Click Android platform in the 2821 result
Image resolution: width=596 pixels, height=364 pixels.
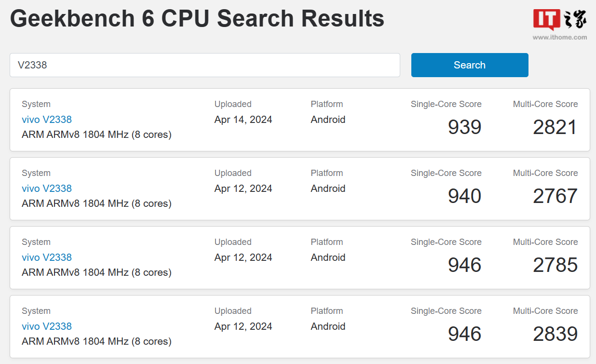click(328, 120)
